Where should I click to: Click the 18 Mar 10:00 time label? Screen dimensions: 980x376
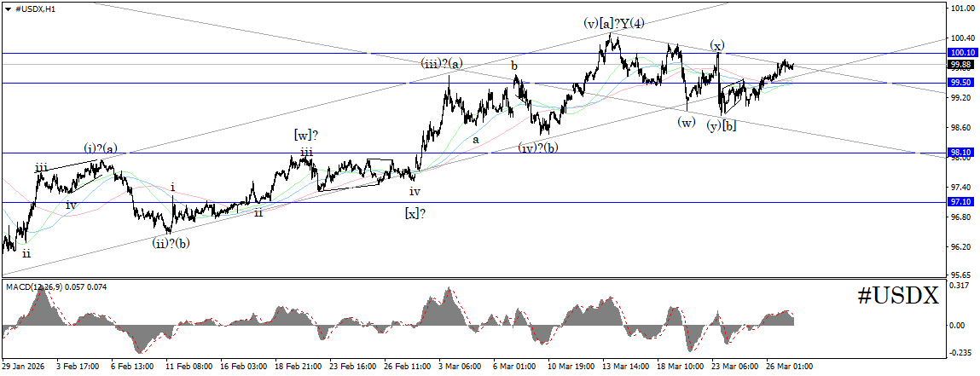pyautogui.click(x=680, y=366)
